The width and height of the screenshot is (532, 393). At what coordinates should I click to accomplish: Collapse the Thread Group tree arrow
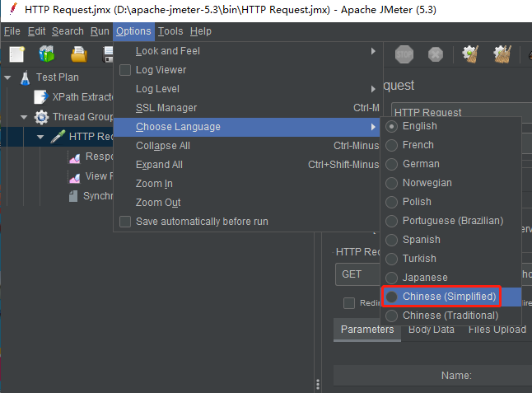(x=24, y=118)
